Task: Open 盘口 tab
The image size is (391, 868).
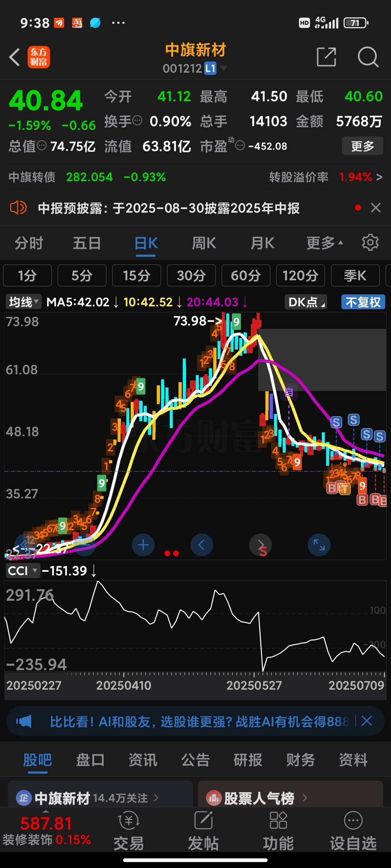Action: 90,760
